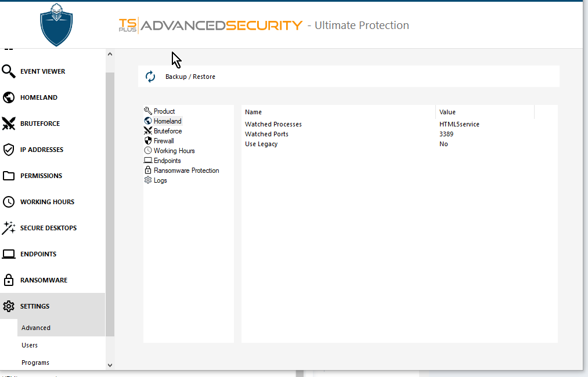Click the Event Viewer magnifier icon
The width and height of the screenshot is (588, 377).
coord(9,71)
